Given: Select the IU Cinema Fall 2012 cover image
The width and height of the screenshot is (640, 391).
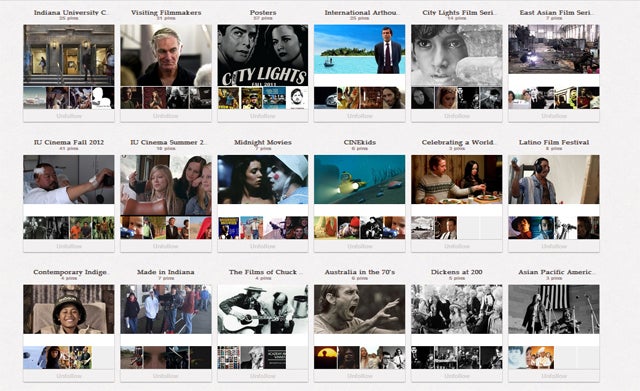Looking at the screenshot, I should point(69,179).
